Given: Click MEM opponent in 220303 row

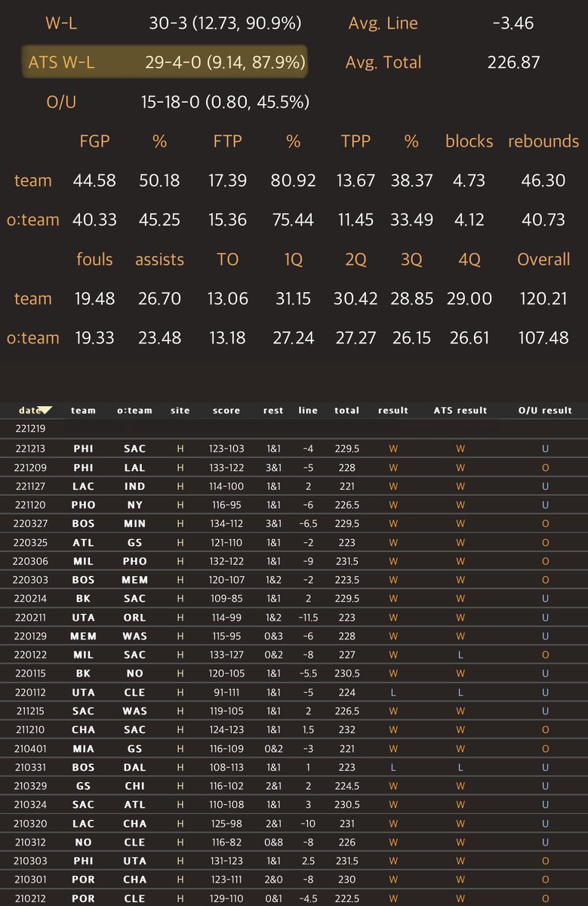Looking at the screenshot, I should pos(135,581).
